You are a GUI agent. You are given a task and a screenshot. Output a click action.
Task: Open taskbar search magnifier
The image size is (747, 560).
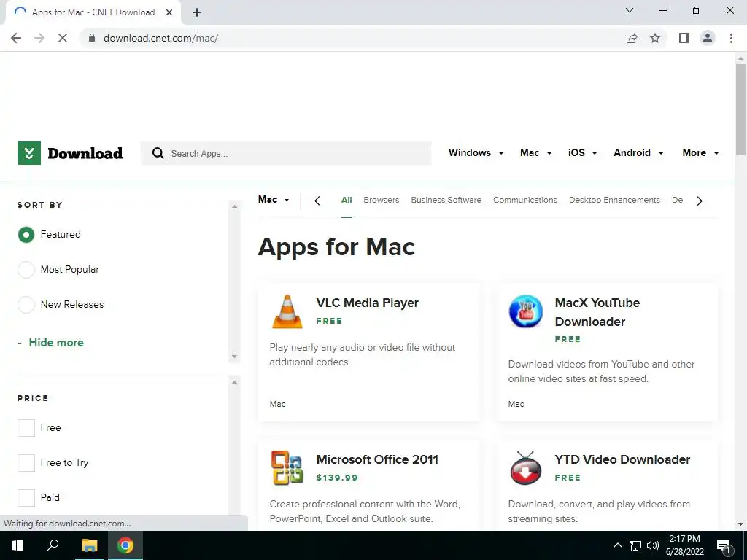(x=53, y=545)
